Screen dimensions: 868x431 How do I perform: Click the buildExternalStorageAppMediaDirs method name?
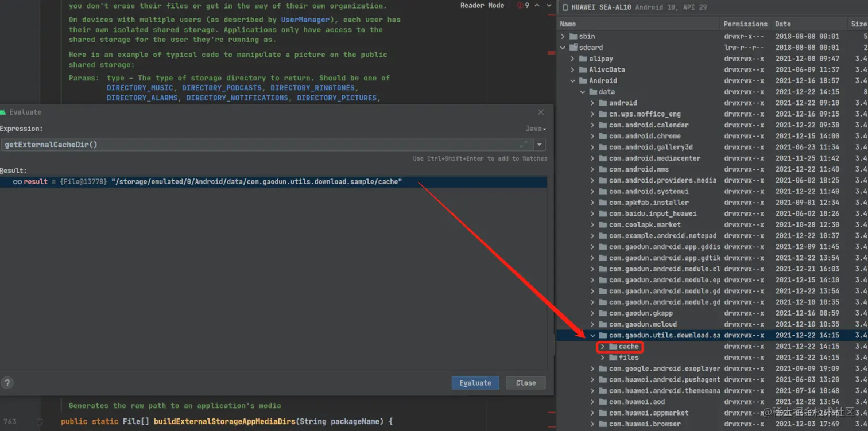click(x=224, y=421)
